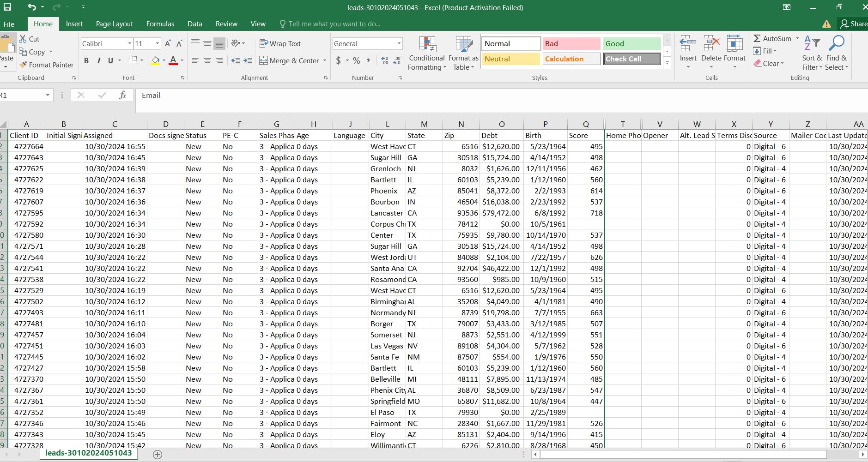Viewport: 868px width, 462px height.
Task: Toggle Bold formatting
Action: pos(86,60)
